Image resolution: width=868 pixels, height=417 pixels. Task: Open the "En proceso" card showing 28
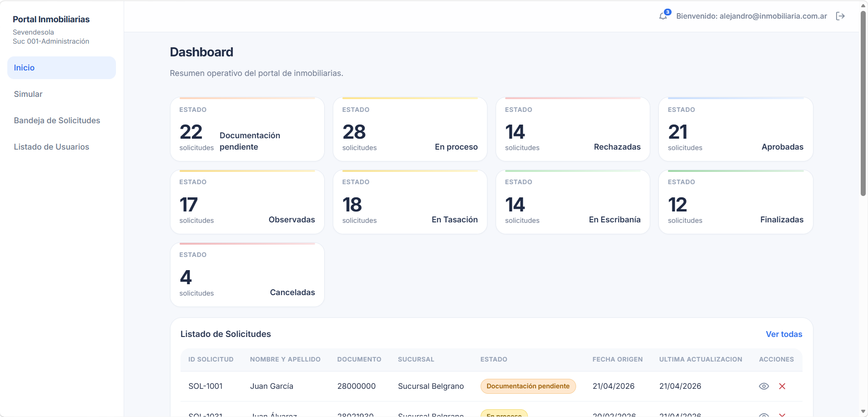pos(410,129)
